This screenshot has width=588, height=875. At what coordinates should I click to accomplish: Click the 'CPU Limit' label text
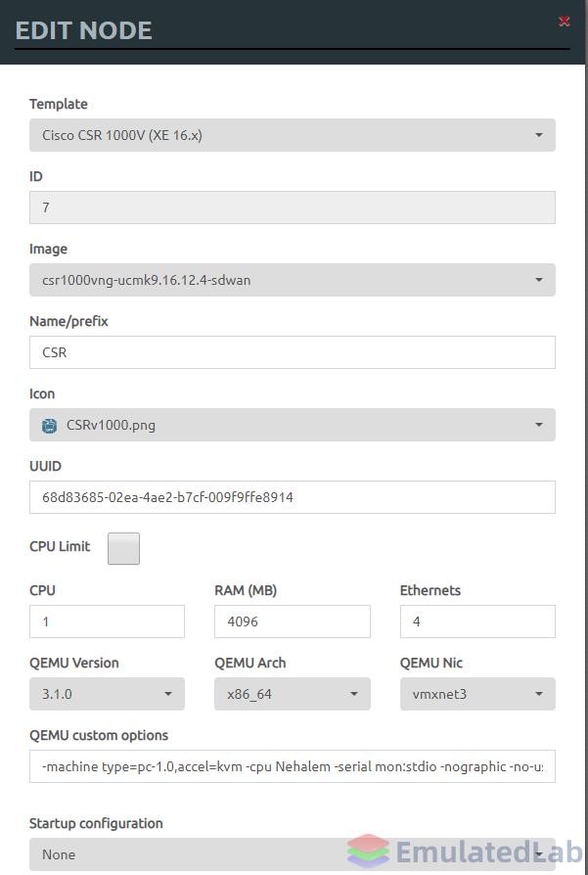[x=60, y=546]
